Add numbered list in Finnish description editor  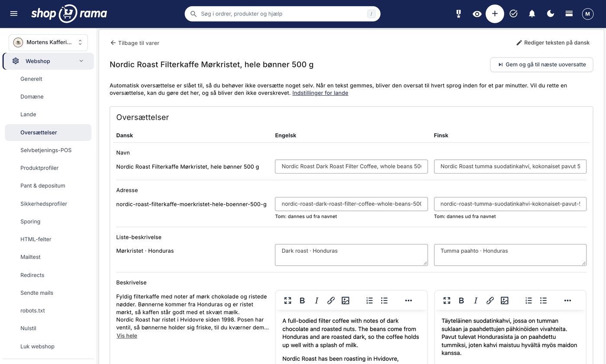click(x=529, y=300)
